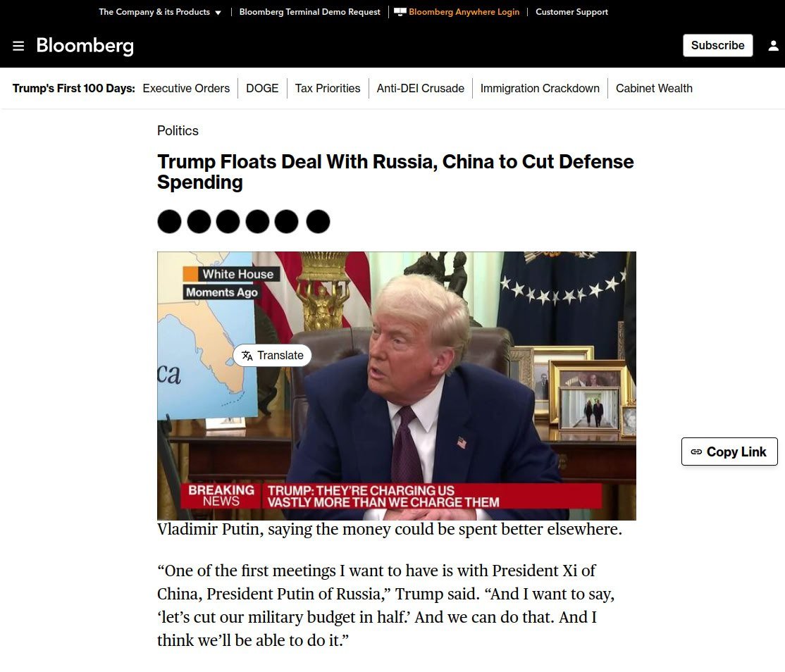Click the Bloomberg Anywhere terminal monitor icon
Image resolution: width=785 pixels, height=672 pixels.
click(x=400, y=12)
